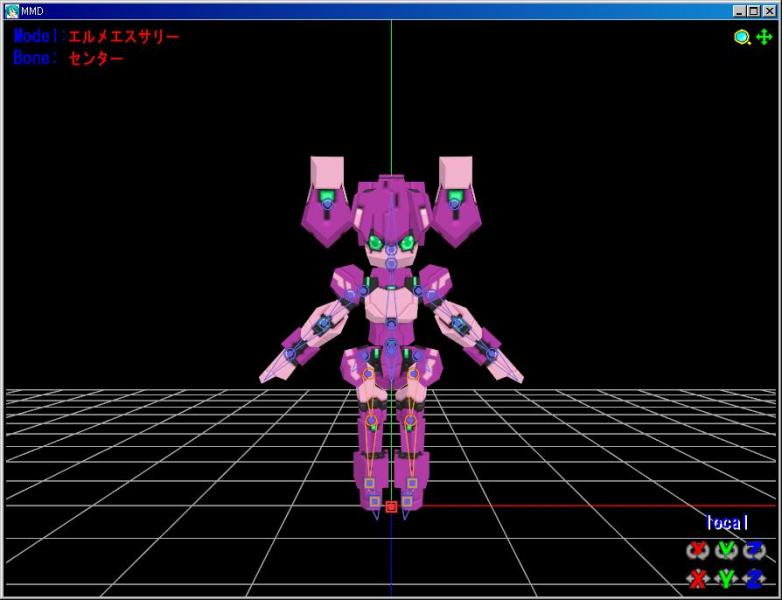This screenshot has width=782, height=600.
Task: Select the red center bone square at the feet
Action: pyautogui.click(x=391, y=507)
